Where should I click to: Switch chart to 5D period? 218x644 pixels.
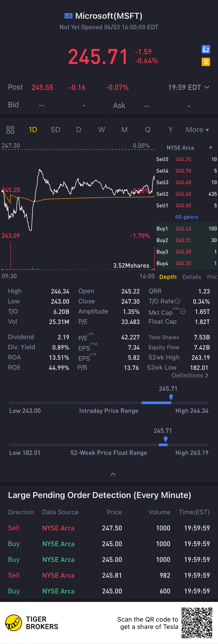(x=56, y=130)
